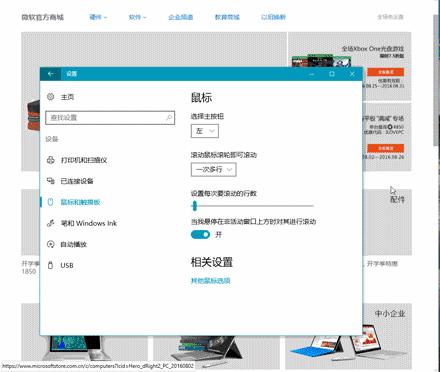Close the Settings window

pos(352,74)
